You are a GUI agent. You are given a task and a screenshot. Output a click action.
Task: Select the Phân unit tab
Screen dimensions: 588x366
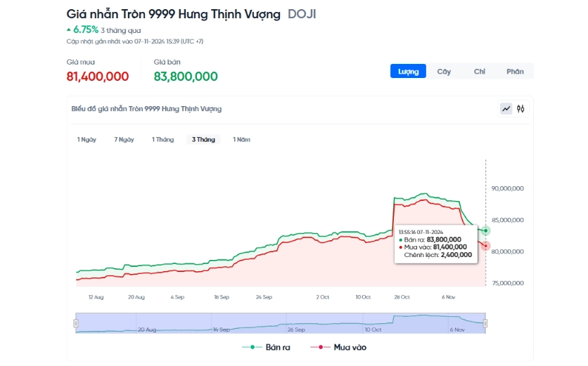click(515, 71)
